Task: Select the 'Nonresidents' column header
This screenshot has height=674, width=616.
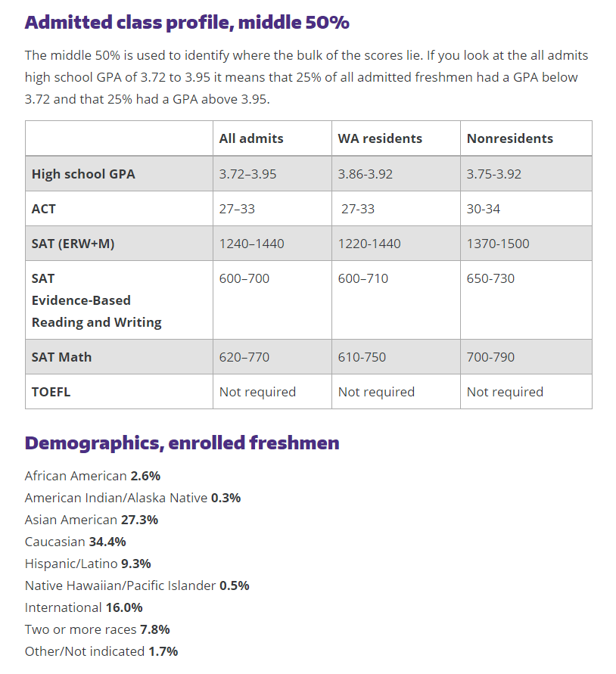Action: coord(510,138)
